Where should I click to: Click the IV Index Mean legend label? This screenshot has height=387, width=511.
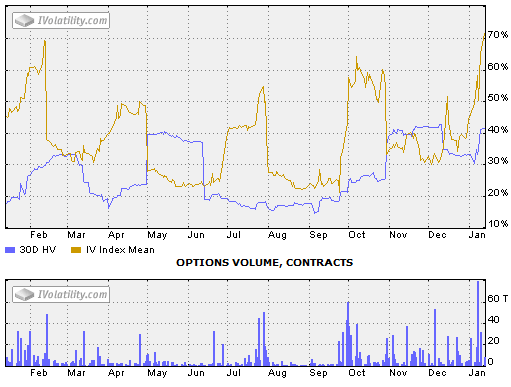click(x=120, y=250)
